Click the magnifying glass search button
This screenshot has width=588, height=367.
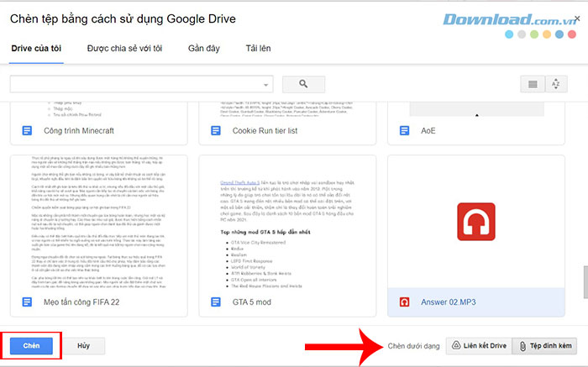(303, 84)
